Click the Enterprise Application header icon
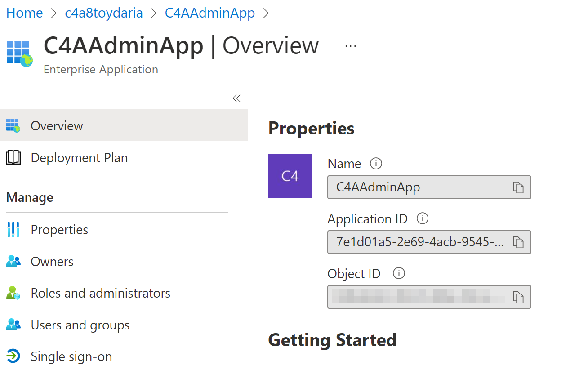 click(x=20, y=53)
